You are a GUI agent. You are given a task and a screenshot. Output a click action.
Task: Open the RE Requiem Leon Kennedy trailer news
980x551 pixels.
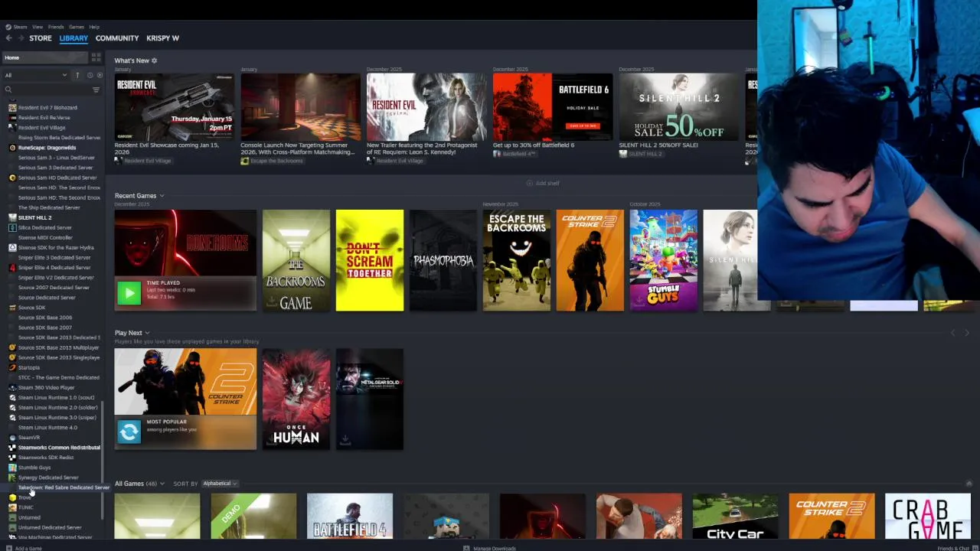coord(426,107)
